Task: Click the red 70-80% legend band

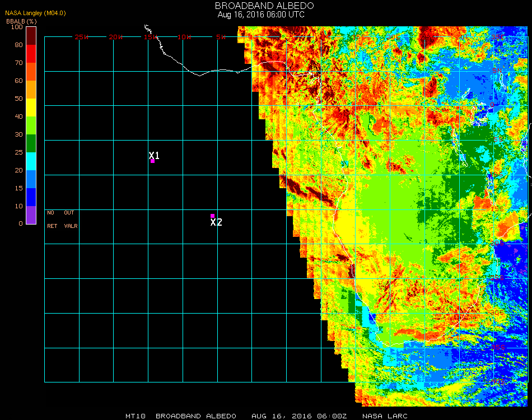Action: (x=31, y=53)
